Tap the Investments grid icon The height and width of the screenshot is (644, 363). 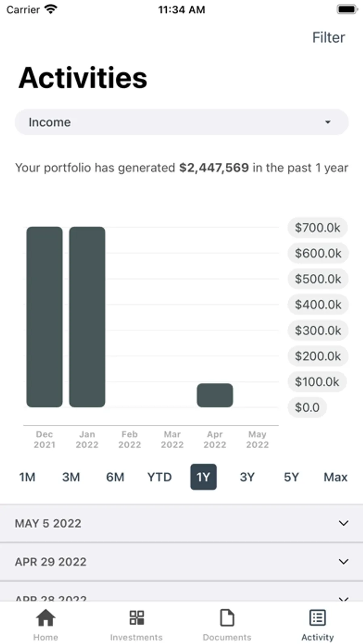[136, 618]
